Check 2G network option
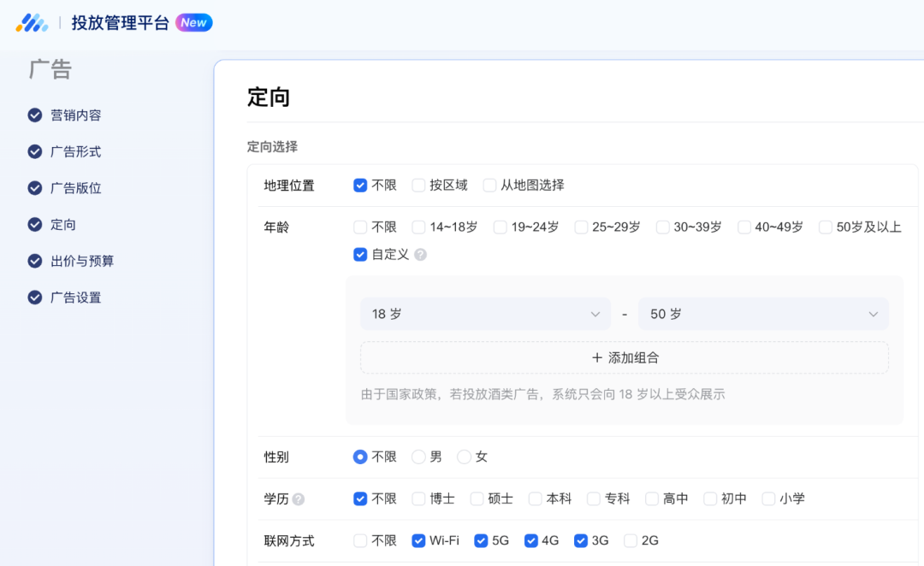This screenshot has width=924, height=566. (x=631, y=540)
